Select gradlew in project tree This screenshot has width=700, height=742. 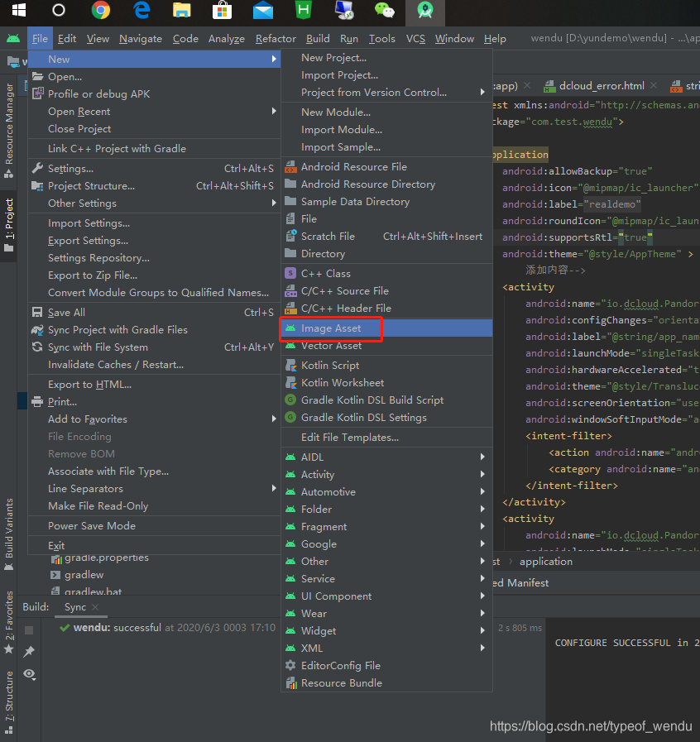[84, 574]
